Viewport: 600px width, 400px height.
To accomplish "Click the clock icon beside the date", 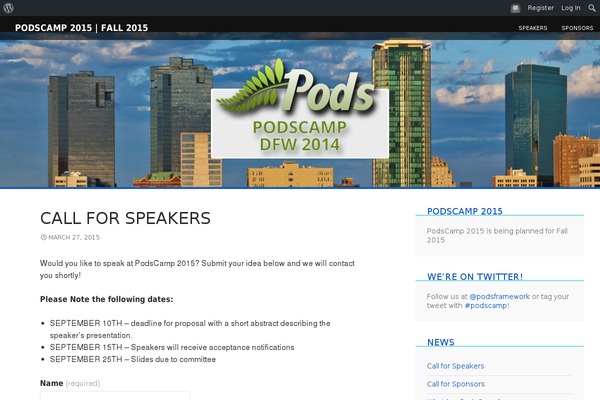I will click(44, 237).
